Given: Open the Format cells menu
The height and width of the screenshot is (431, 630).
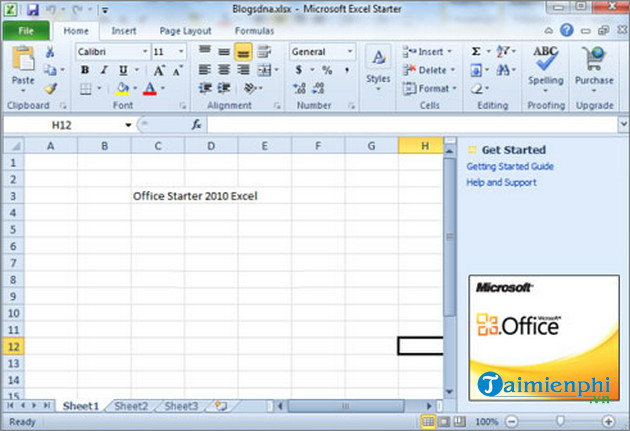Looking at the screenshot, I should [430, 88].
